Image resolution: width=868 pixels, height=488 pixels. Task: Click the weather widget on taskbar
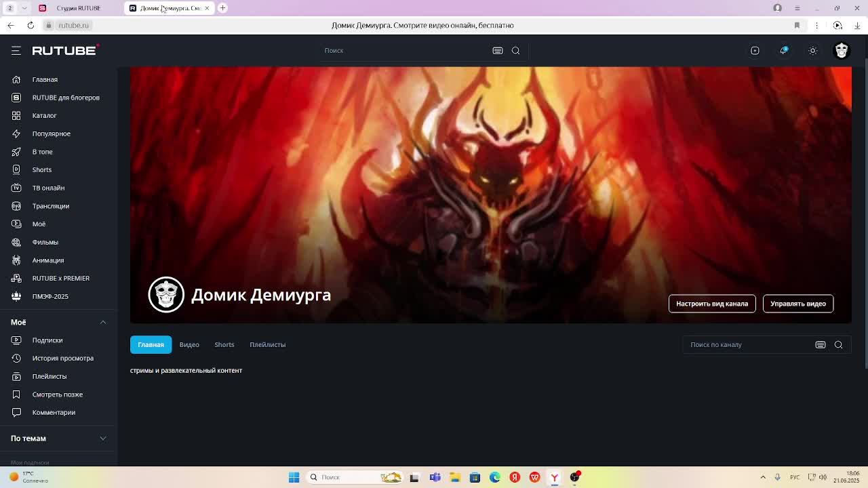point(28,477)
